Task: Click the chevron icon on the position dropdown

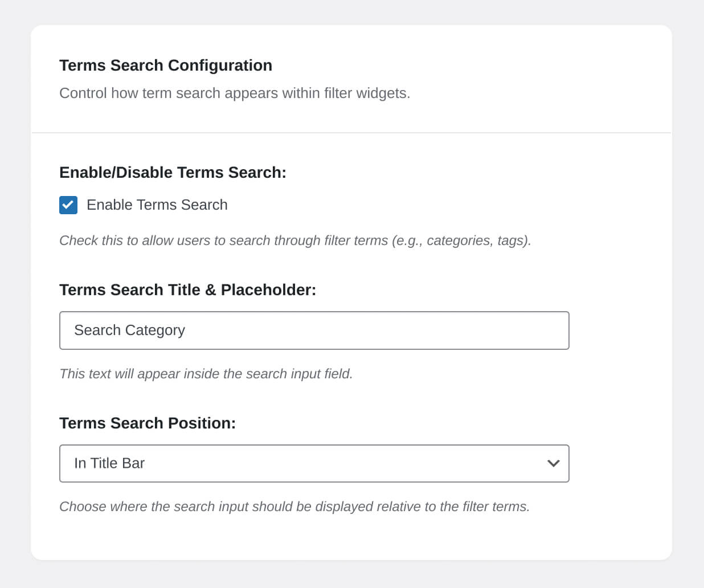Action: pos(553,463)
